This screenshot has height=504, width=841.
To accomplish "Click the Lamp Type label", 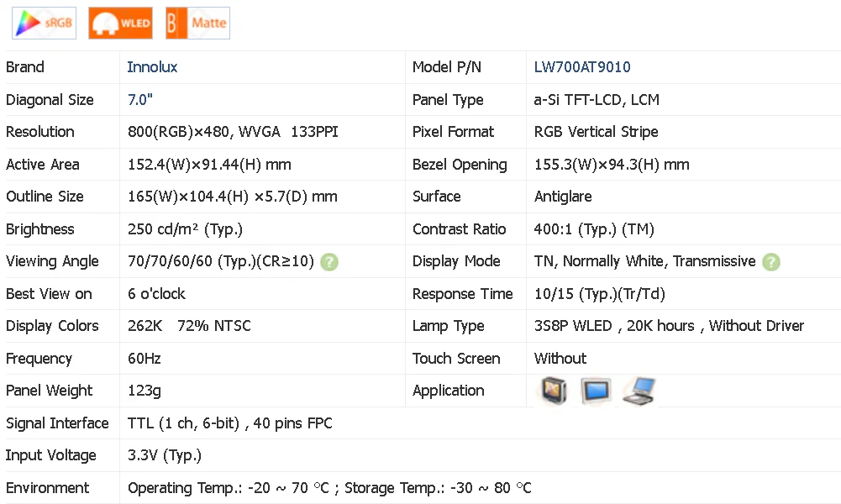I will [x=448, y=326].
